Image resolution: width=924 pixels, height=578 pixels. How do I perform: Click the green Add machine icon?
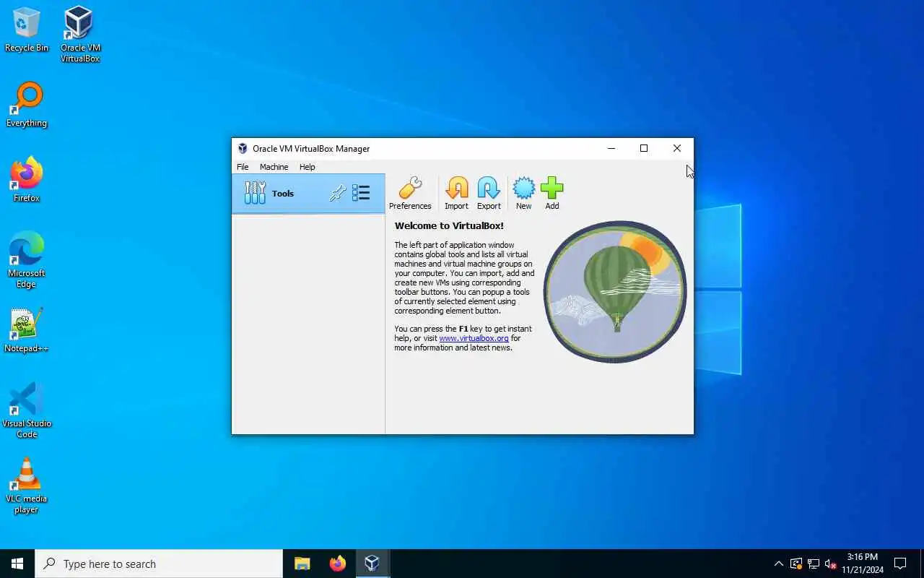click(552, 194)
